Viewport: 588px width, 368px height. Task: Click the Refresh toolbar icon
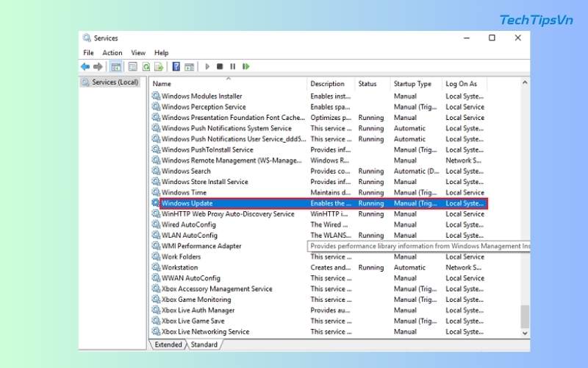[146, 67]
